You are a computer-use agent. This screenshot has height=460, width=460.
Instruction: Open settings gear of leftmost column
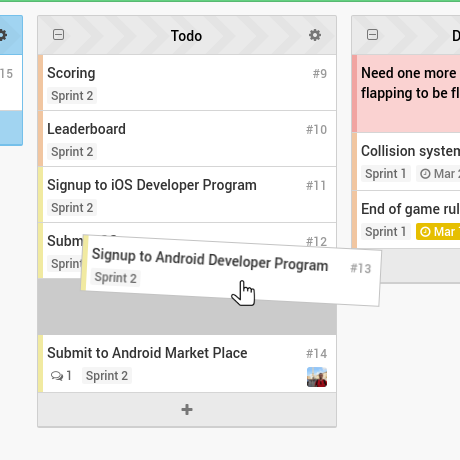2,35
